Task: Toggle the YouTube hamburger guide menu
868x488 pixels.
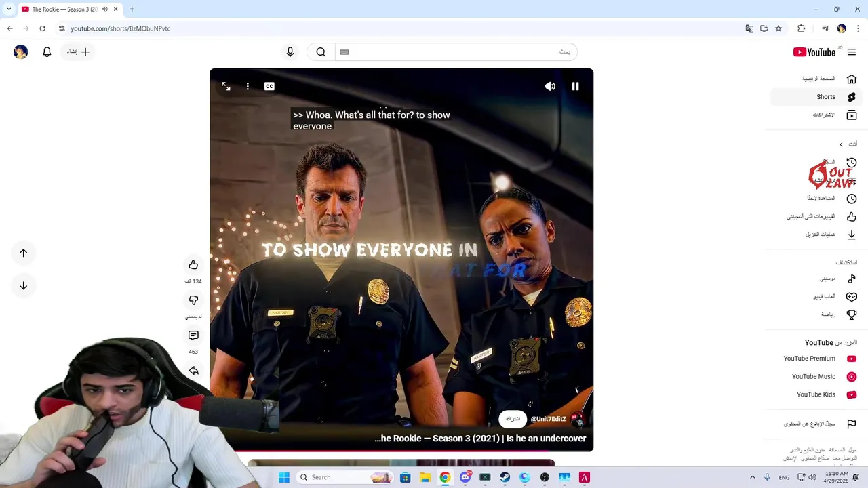Action: pyautogui.click(x=852, y=52)
